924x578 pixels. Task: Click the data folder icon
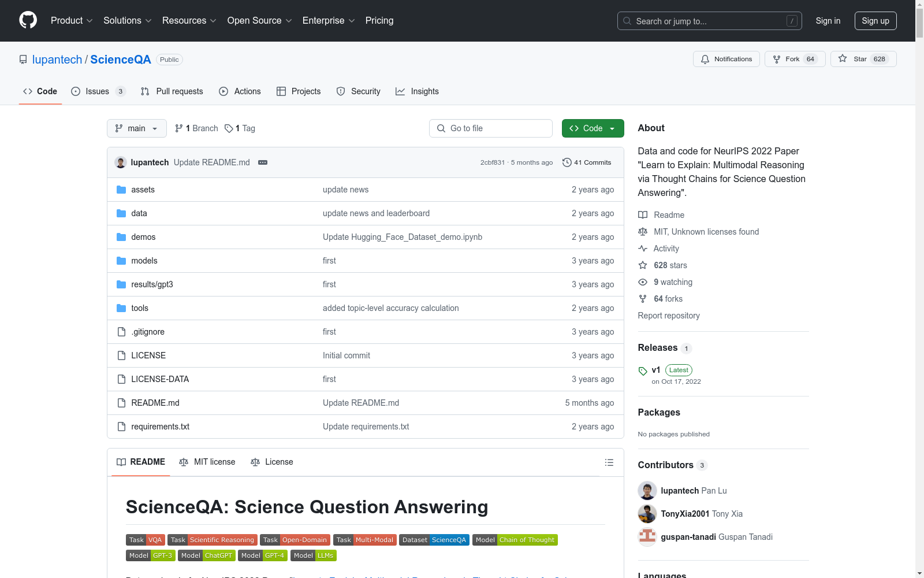(x=121, y=213)
